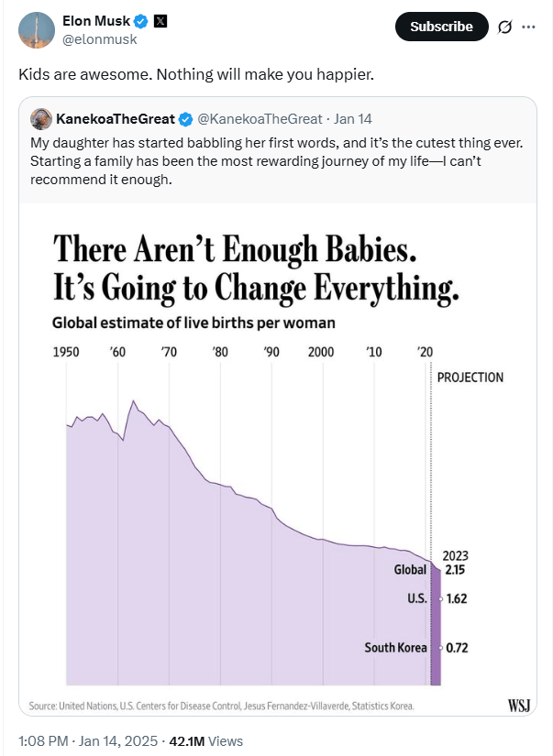The image size is (553, 756).
Task: Open the Grok icon next to Subscribe
Action: [503, 27]
